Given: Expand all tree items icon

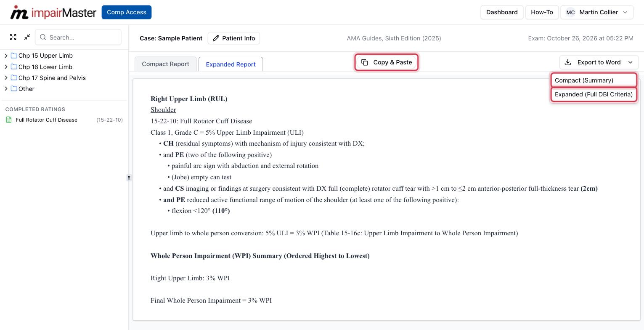Looking at the screenshot, I should pos(13,37).
